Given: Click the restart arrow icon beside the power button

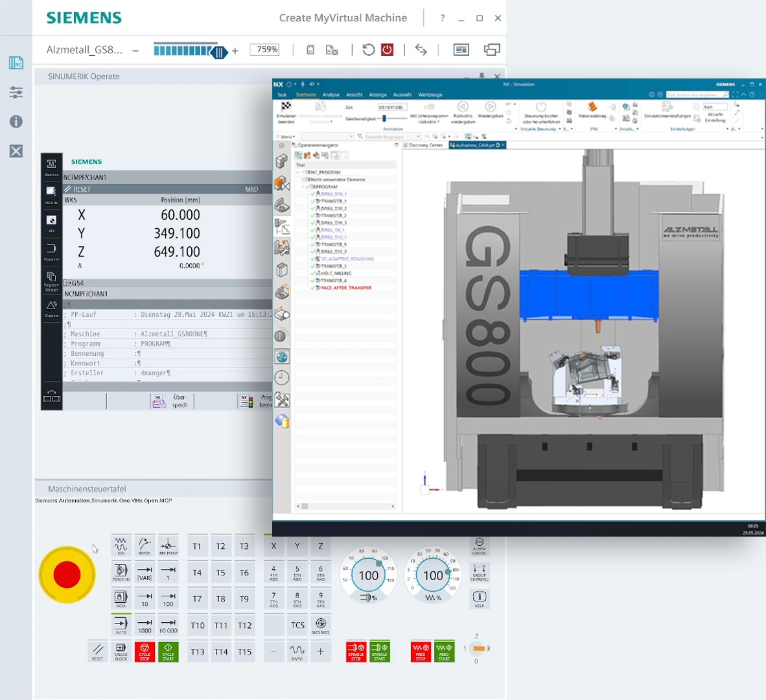Looking at the screenshot, I should pos(368,49).
